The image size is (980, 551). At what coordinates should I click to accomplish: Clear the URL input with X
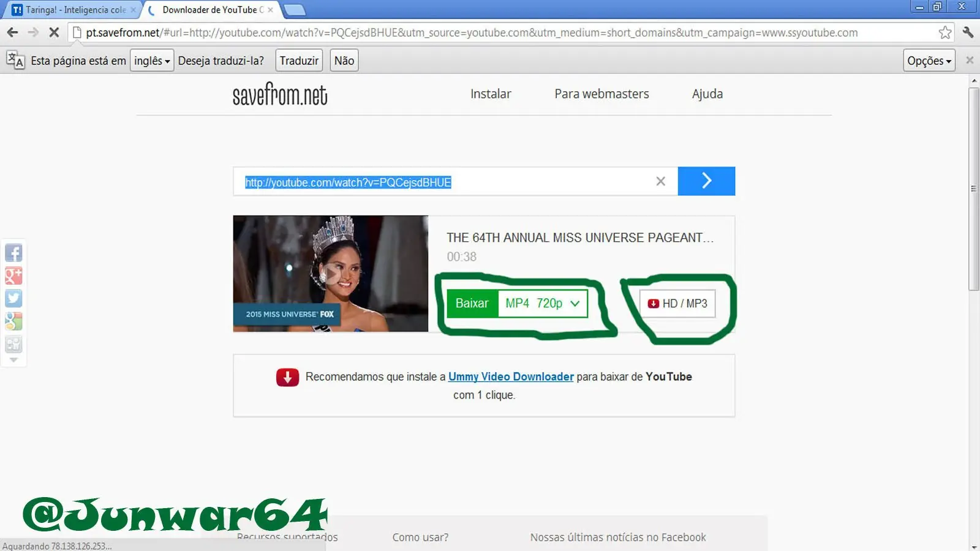point(660,181)
